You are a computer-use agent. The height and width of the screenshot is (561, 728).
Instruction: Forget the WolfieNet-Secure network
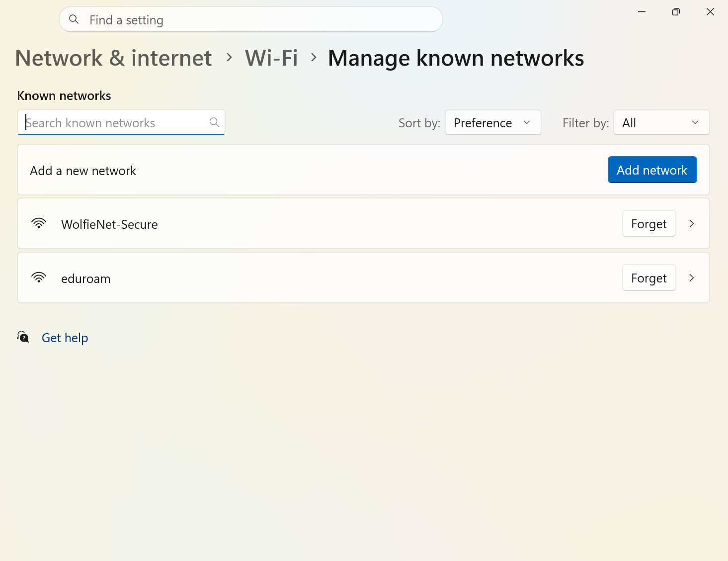click(649, 224)
